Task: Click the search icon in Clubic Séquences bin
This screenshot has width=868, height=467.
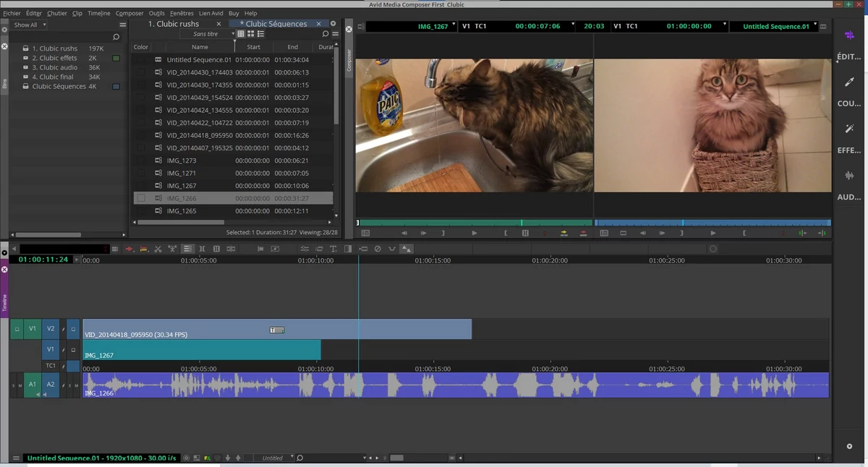Action: (x=325, y=34)
